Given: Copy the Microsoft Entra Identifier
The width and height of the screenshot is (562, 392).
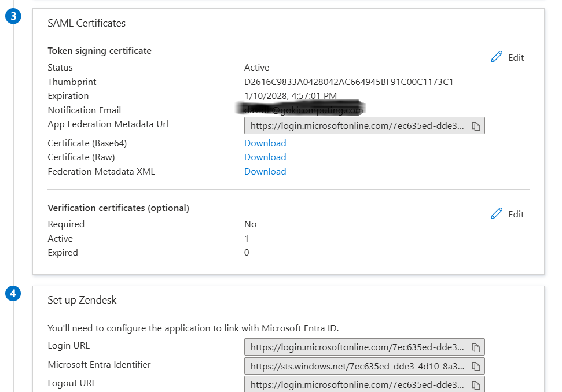Looking at the screenshot, I should tap(476, 366).
